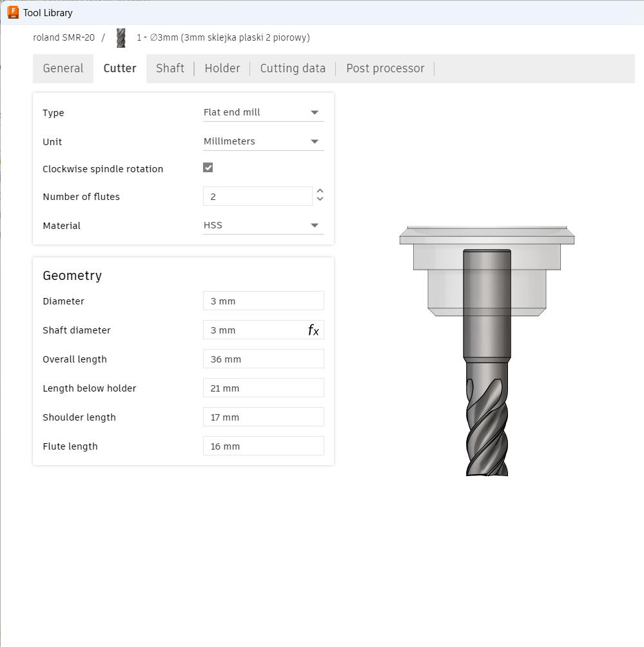The width and height of the screenshot is (644, 647).
Task: Click the Fusion 360 app icon in title bar
Action: (x=13, y=13)
